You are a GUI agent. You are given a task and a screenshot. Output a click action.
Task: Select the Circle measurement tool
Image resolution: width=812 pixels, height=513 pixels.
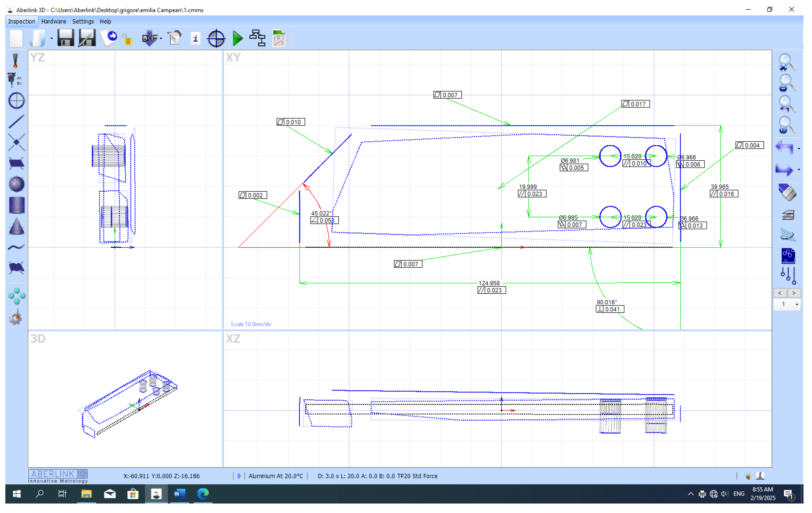point(16,101)
